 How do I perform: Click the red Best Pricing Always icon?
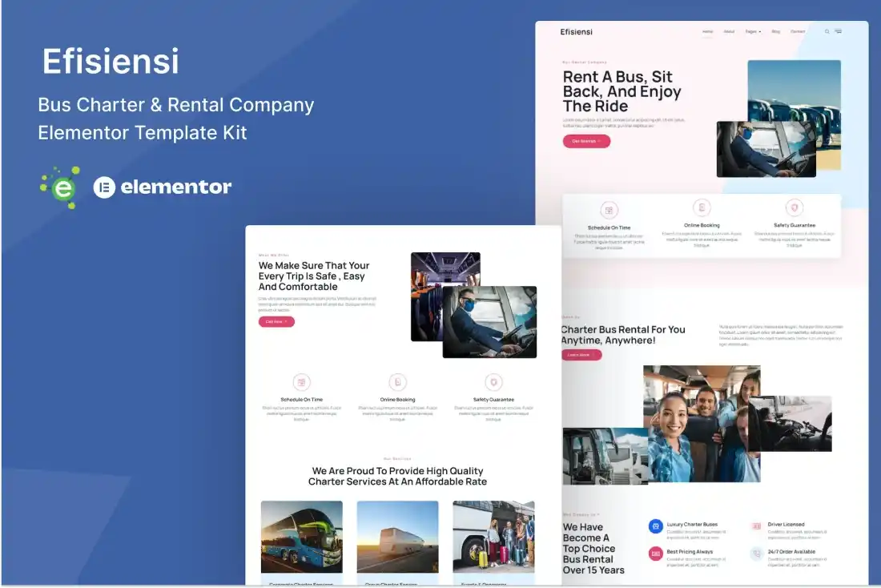[x=655, y=554]
